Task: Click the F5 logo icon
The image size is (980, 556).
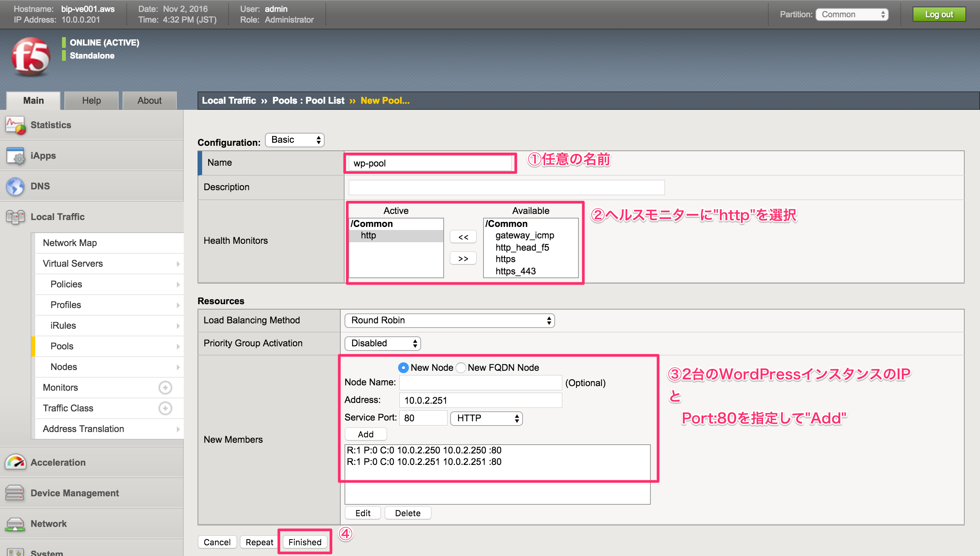Action: click(x=31, y=57)
